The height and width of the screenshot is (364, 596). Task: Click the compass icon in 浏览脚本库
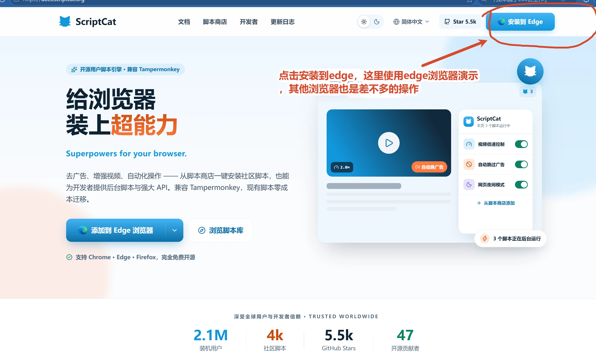(201, 230)
